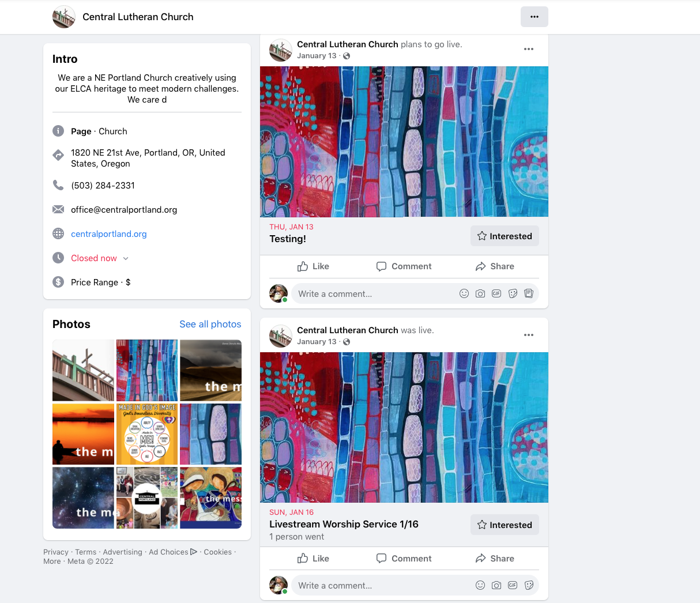Open the Livestream post abstract artwork image

pyautogui.click(x=404, y=427)
